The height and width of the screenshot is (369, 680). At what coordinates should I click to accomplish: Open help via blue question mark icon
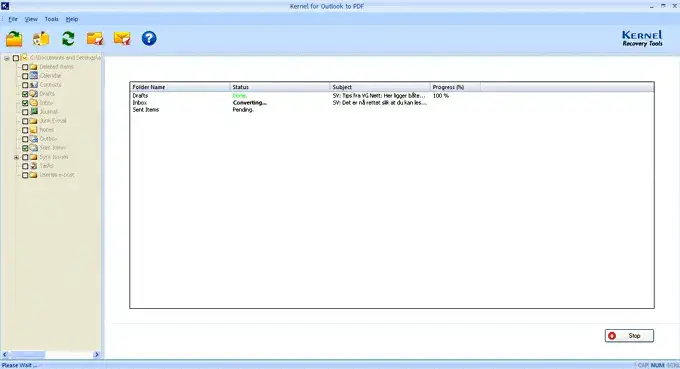pyautogui.click(x=149, y=39)
